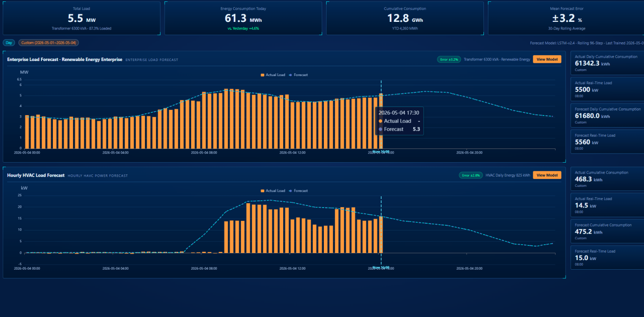
Task: Toggle Forecast legend in HVAC chart
Action: tap(298, 191)
